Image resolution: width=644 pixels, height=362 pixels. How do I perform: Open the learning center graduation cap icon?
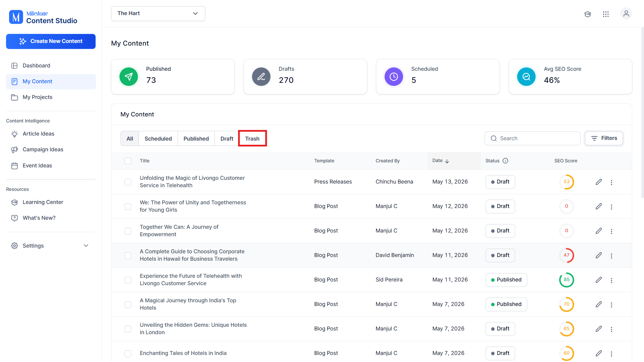coord(588,14)
